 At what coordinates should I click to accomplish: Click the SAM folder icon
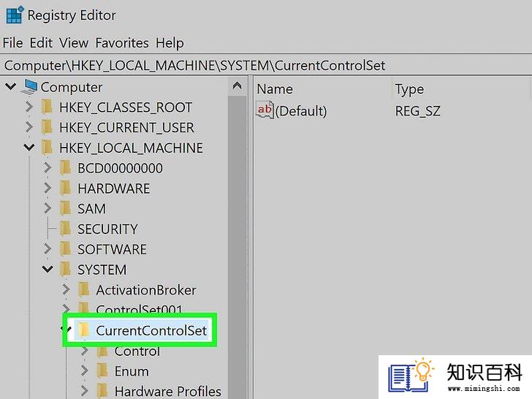[x=66, y=208]
